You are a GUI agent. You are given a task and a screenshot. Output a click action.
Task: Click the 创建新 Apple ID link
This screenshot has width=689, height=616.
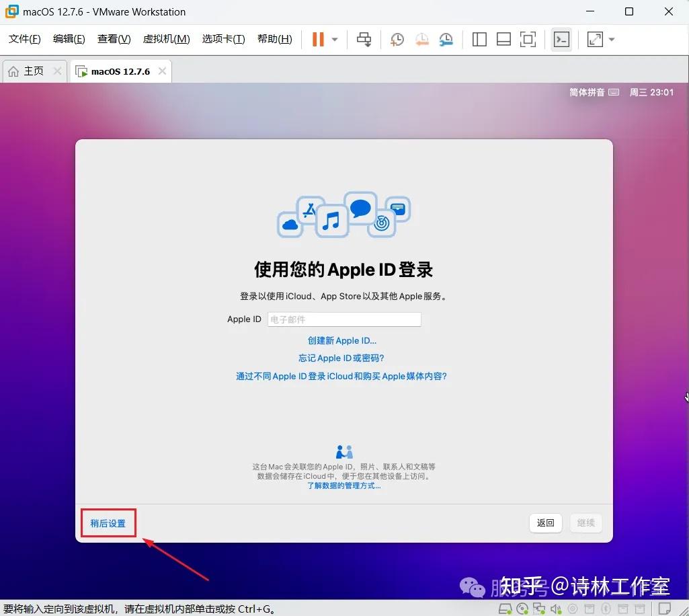(x=342, y=341)
